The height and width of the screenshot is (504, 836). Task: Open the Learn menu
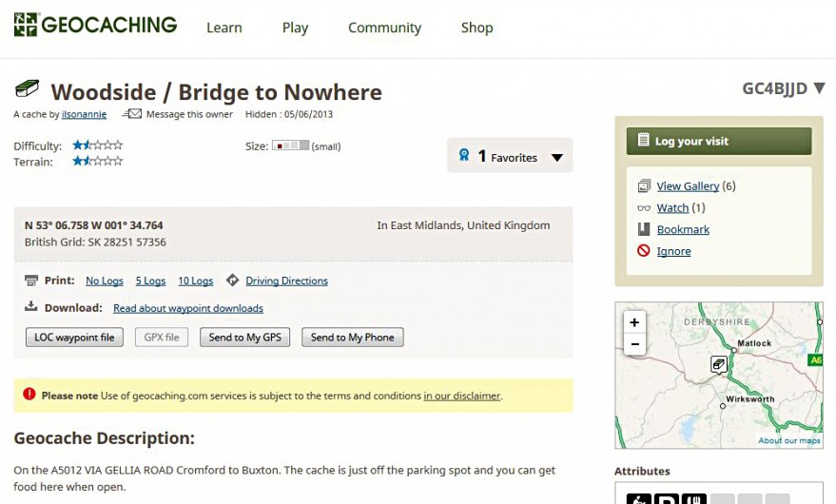pos(224,28)
